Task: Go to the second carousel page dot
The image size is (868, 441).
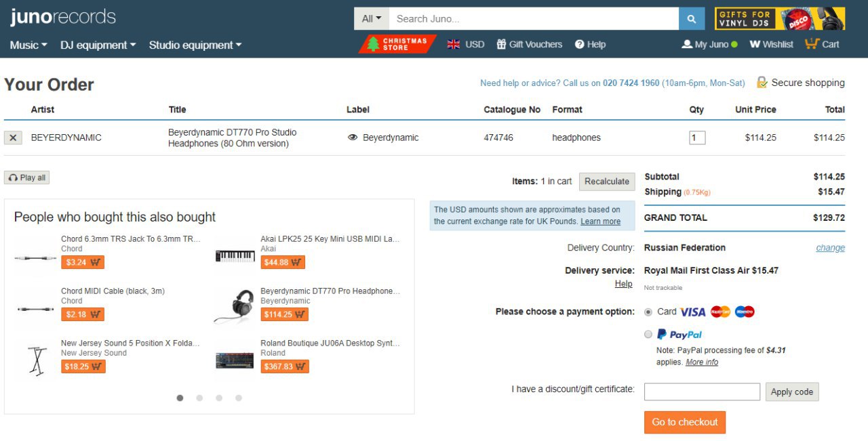Action: tap(199, 398)
